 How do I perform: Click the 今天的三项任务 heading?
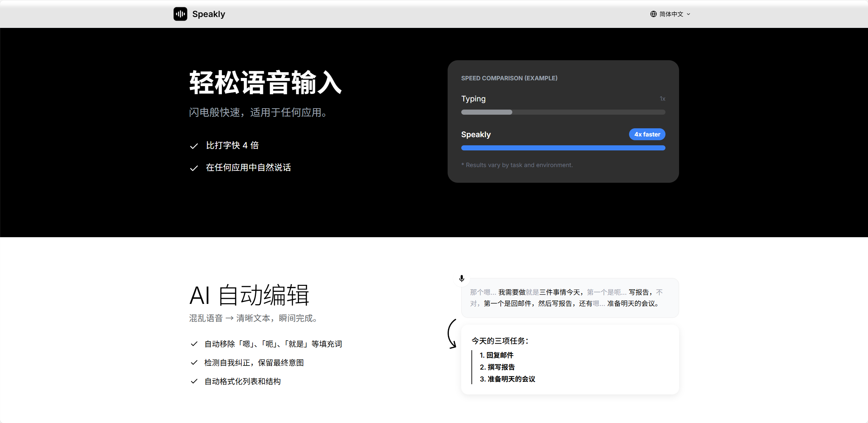pyautogui.click(x=500, y=341)
